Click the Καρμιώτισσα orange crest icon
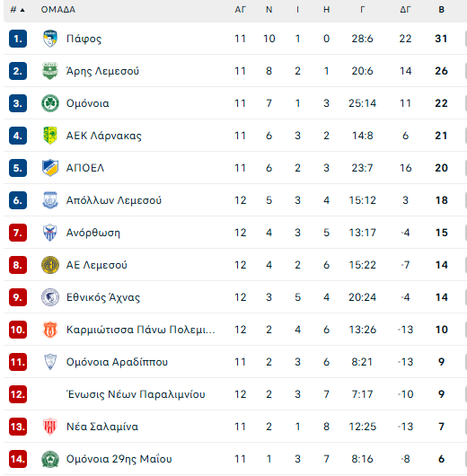Screen dimensions: 467x476 (x=50, y=330)
